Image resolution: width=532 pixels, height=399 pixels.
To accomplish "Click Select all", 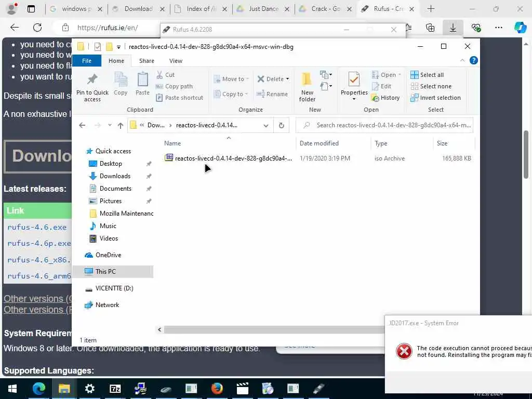I will tap(427, 75).
